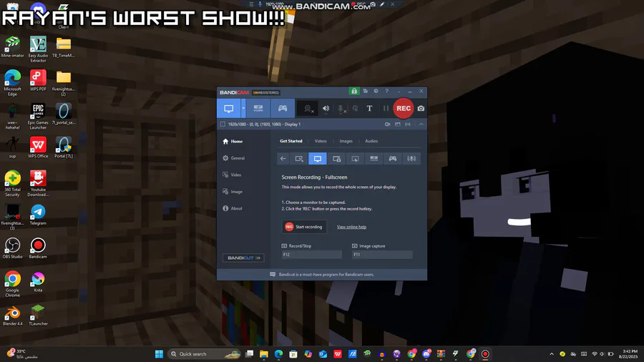The width and height of the screenshot is (644, 362).
Task: Select device recording in the mode row
Action: pos(374,159)
